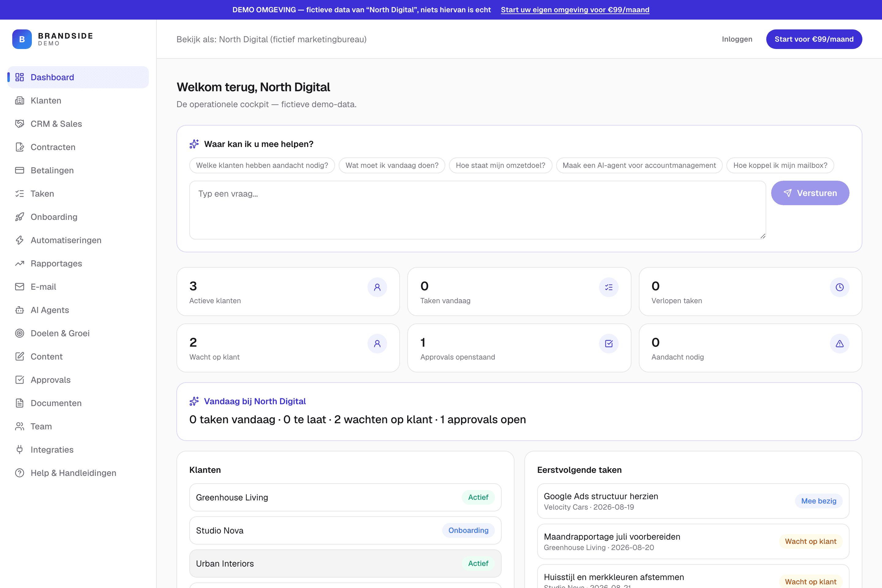Follow the Start uw eigen omgeving banner link
Image resolution: width=882 pixels, height=588 pixels.
point(575,10)
